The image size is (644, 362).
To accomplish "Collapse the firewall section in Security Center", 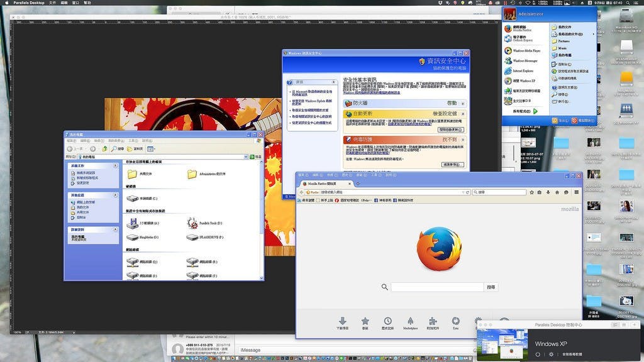I will 464,103.
